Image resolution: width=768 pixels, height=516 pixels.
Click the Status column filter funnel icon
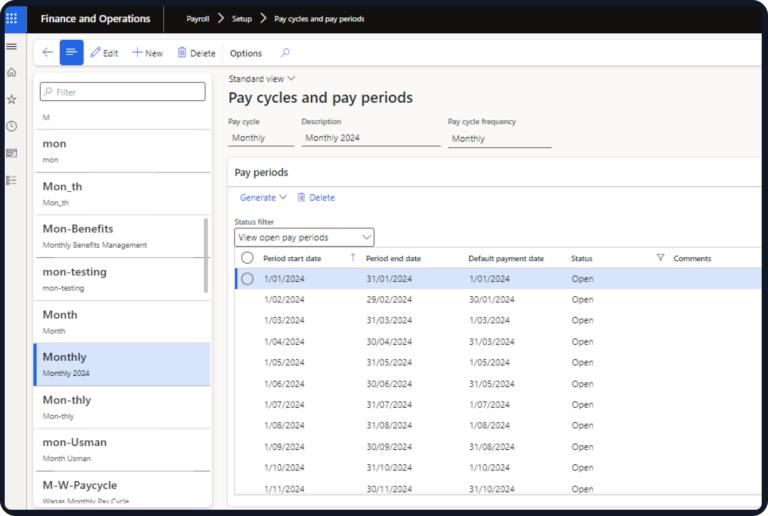pyautogui.click(x=660, y=258)
